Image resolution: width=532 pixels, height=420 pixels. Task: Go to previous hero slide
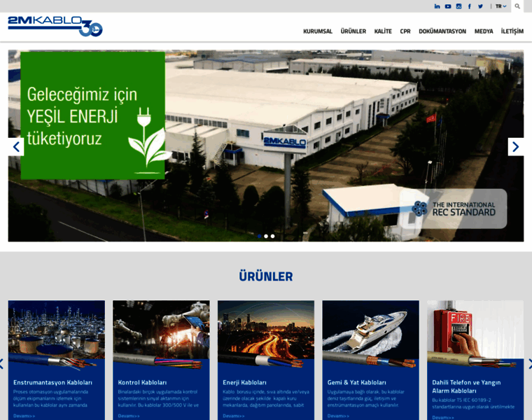(16, 147)
